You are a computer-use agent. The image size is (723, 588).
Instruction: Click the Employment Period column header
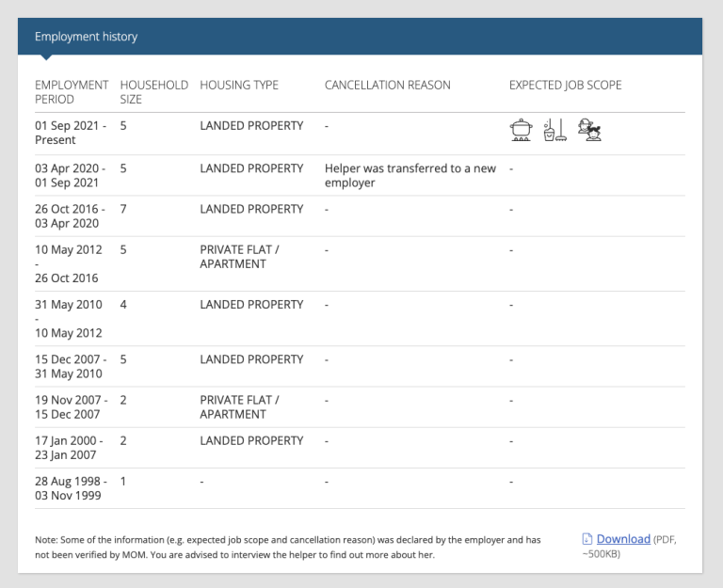point(72,92)
